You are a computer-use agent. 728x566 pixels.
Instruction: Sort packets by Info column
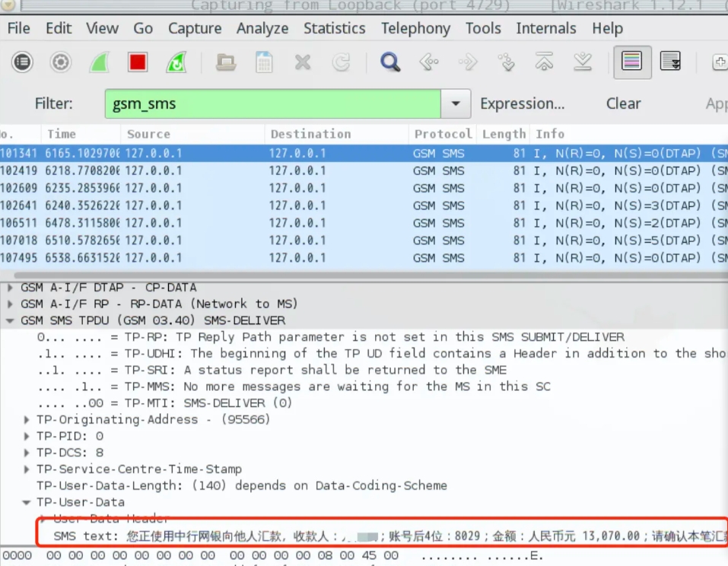[629, 134]
